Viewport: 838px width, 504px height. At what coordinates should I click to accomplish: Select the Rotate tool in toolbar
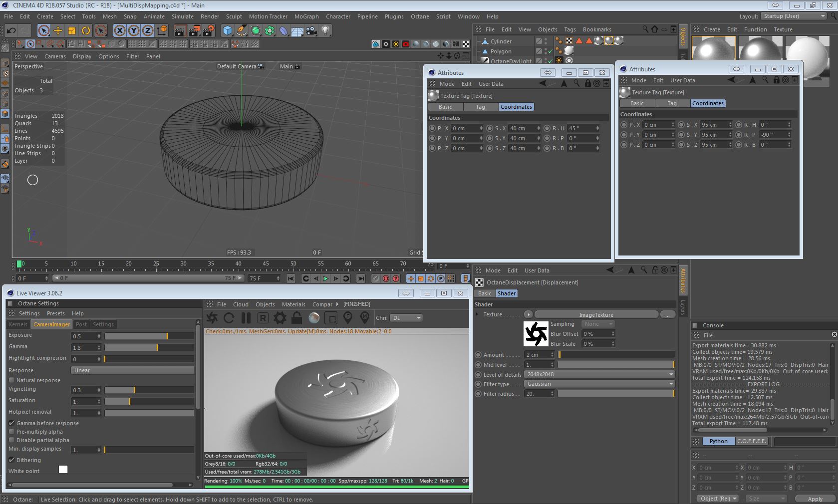pos(86,30)
